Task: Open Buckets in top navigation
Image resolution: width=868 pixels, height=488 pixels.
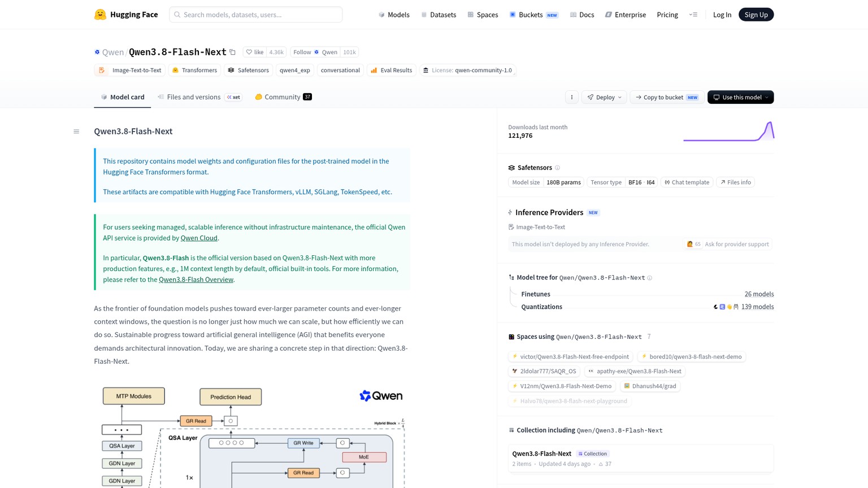Action: coord(534,15)
